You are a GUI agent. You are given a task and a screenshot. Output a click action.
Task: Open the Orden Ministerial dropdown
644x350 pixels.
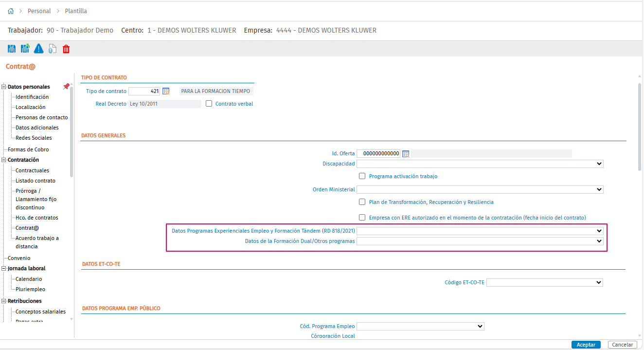pos(480,189)
